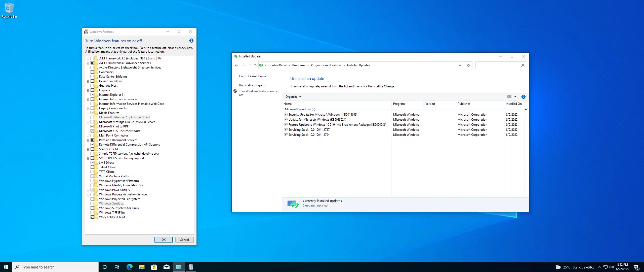This screenshot has height=272, width=644.
Task: Open the Organize dropdown menu
Action: point(293,97)
